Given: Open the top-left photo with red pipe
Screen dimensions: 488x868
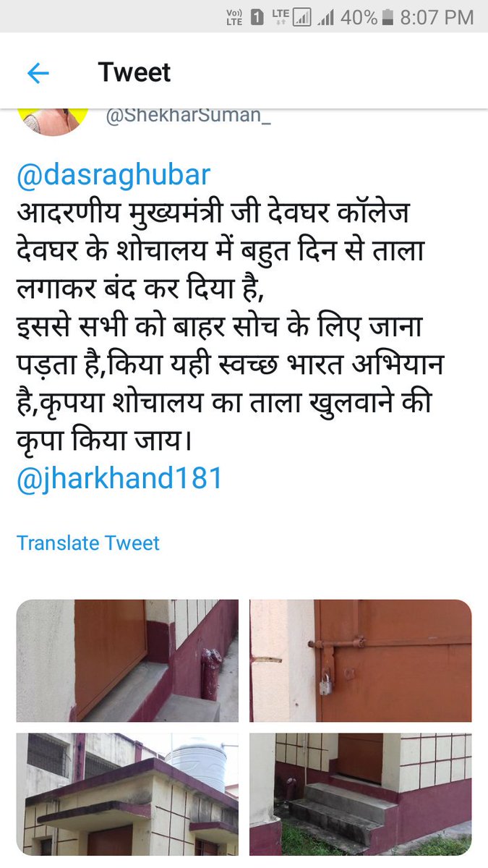Looking at the screenshot, I should pos(127,660).
